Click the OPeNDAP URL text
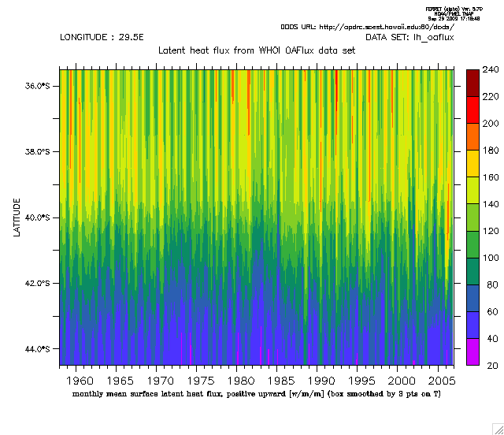504x435 pixels. pos(368,27)
